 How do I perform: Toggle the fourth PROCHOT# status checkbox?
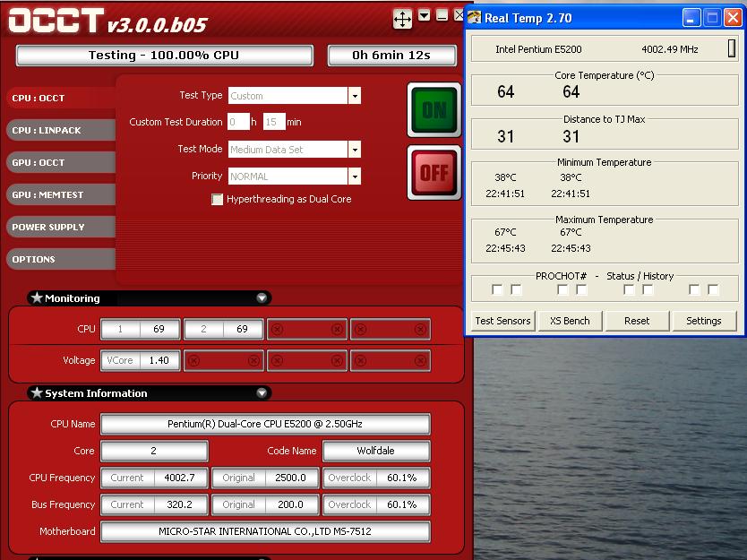pos(581,289)
